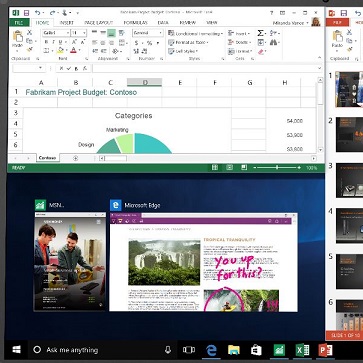363x363 pixels.
Task: Click zoom slider in Excel status bar
Action: click(x=276, y=168)
